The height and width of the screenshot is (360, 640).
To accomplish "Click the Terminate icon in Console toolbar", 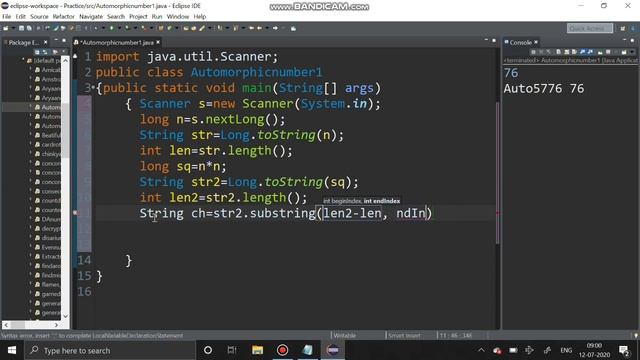I will coord(533,52).
